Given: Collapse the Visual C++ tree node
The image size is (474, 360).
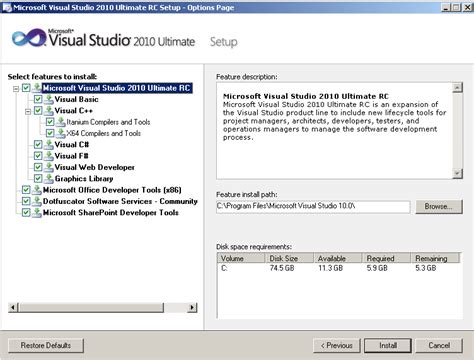Looking at the screenshot, I should coord(28,111).
